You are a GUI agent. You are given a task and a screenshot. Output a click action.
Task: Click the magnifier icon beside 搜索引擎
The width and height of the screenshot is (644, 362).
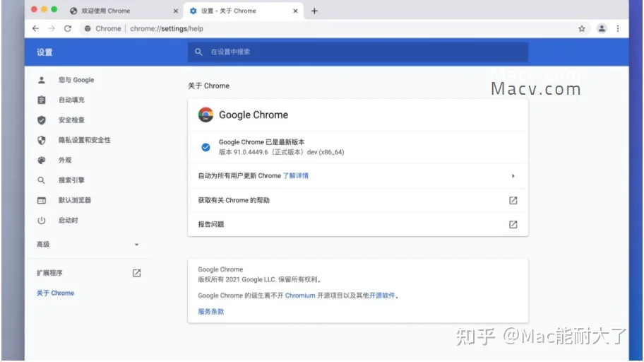[x=42, y=180]
